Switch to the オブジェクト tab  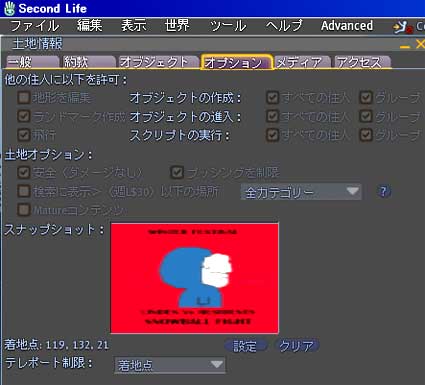158,62
